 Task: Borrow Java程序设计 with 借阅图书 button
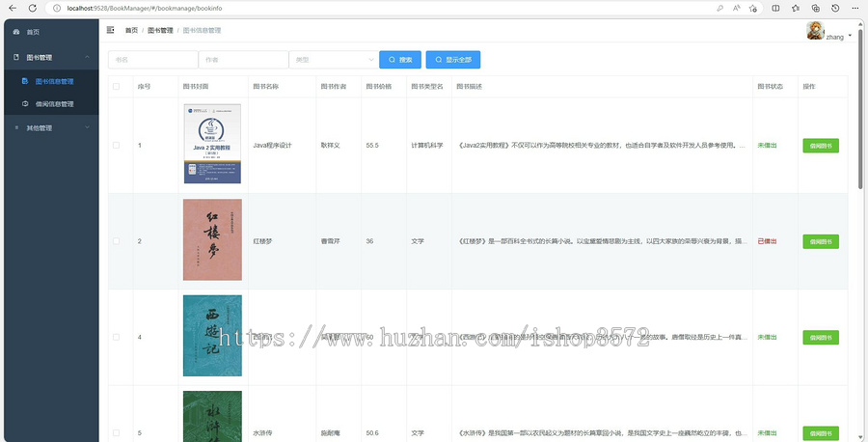pyautogui.click(x=821, y=146)
